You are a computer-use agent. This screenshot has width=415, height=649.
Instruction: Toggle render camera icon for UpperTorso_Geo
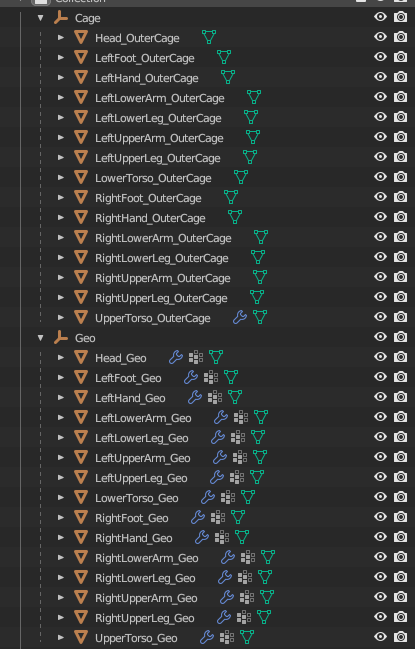click(x=400, y=637)
